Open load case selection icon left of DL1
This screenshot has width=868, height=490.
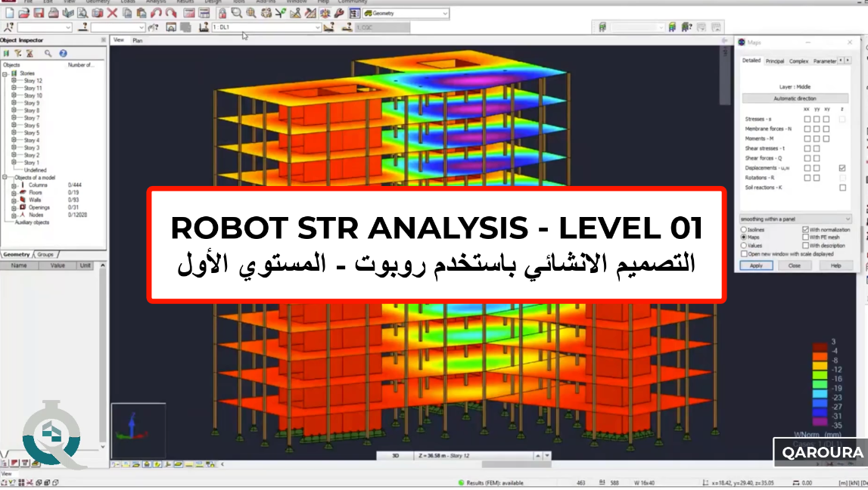tap(204, 27)
